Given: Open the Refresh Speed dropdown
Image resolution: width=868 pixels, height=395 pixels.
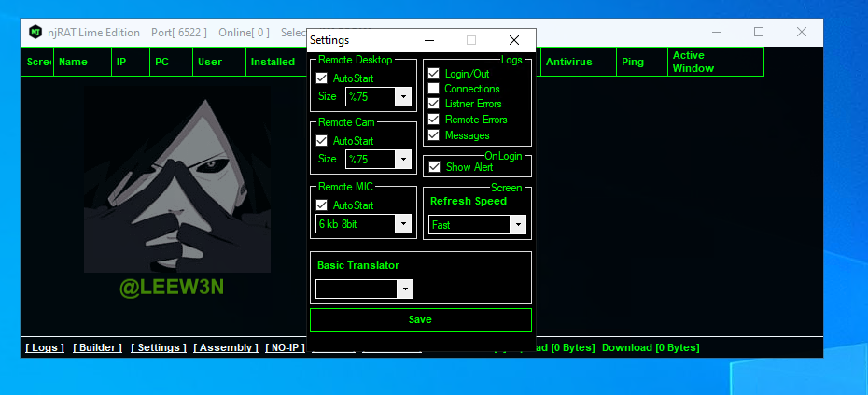Looking at the screenshot, I should pyautogui.click(x=517, y=225).
